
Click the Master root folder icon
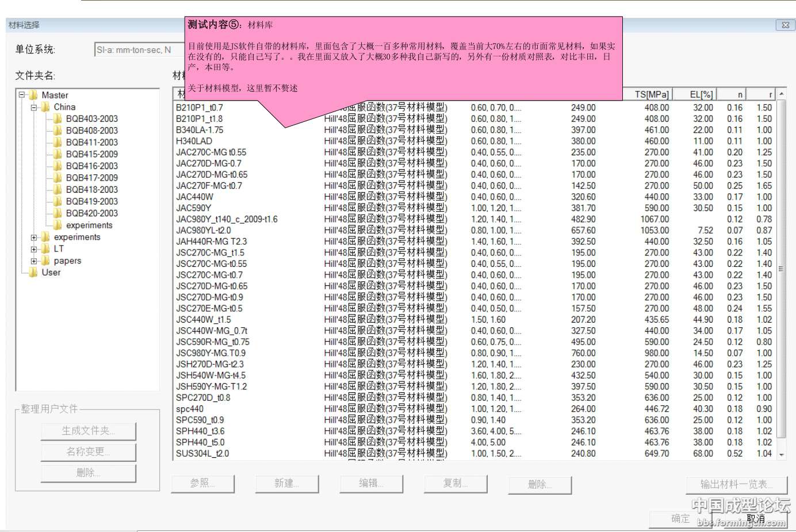click(33, 95)
